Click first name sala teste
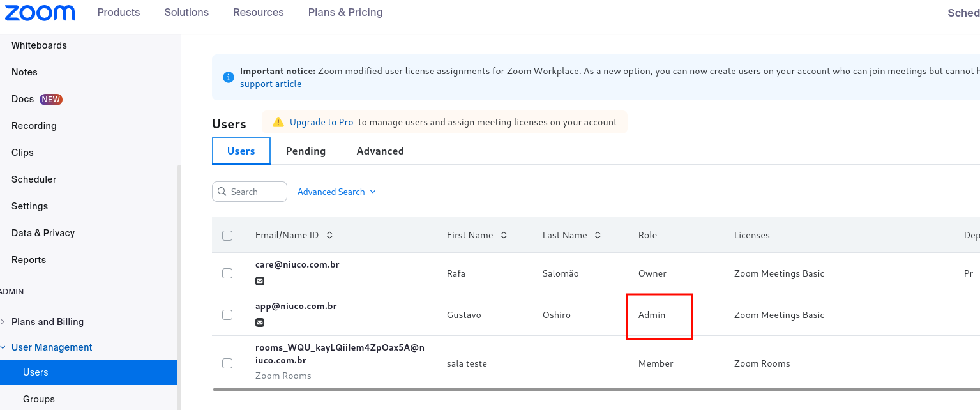Viewport: 980px width, 410px height. 467,363
